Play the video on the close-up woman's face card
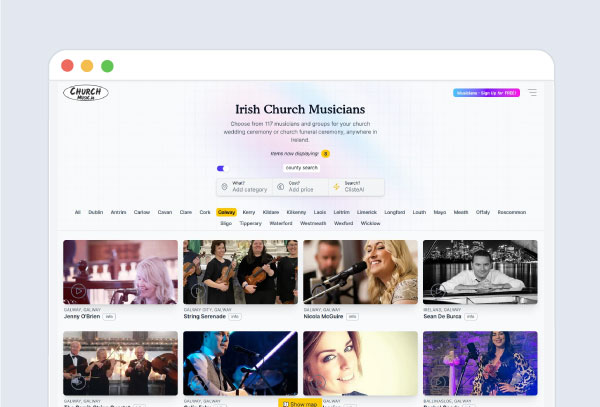Screen dimensions: 600x407 (318, 382)
